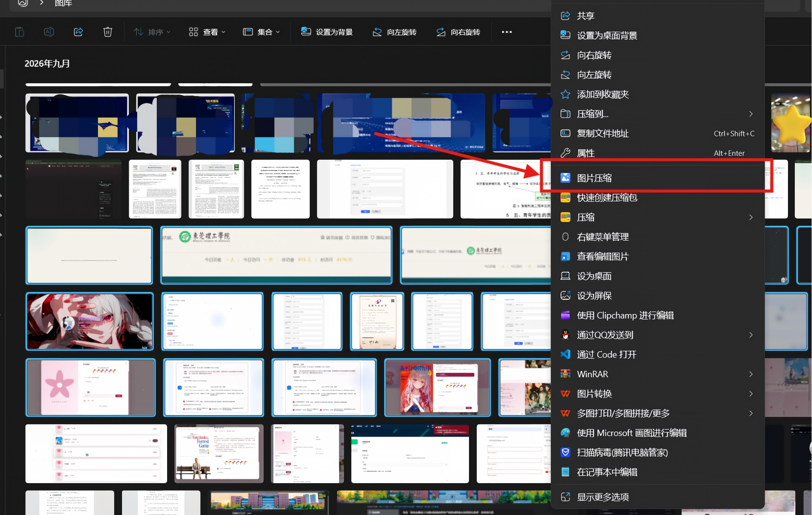Select the pink flower logo thumbnail

click(x=91, y=388)
